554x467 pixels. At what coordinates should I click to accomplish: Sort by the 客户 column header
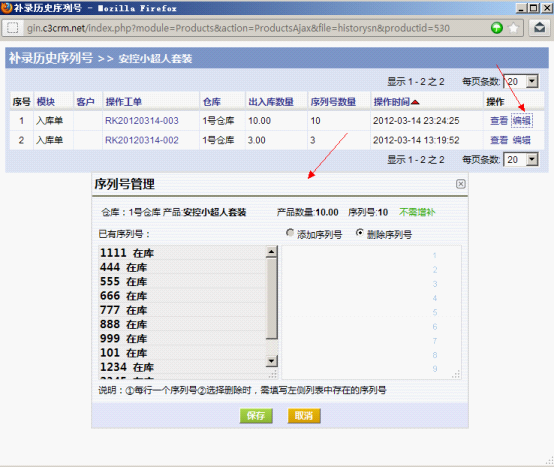tap(85, 102)
